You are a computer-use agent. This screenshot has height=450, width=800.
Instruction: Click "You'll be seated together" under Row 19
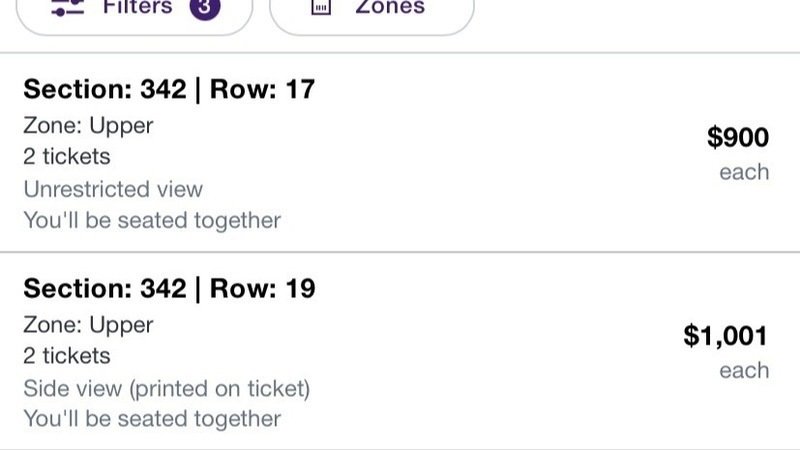point(152,419)
